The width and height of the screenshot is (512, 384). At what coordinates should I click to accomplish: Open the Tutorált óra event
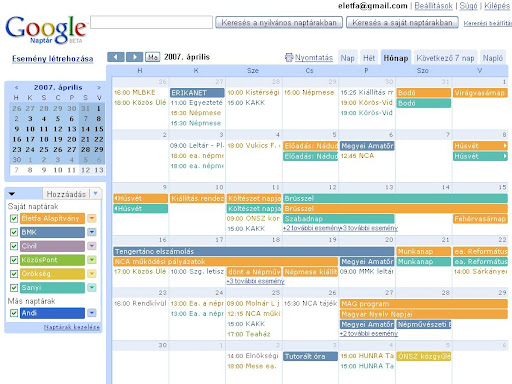point(310,356)
